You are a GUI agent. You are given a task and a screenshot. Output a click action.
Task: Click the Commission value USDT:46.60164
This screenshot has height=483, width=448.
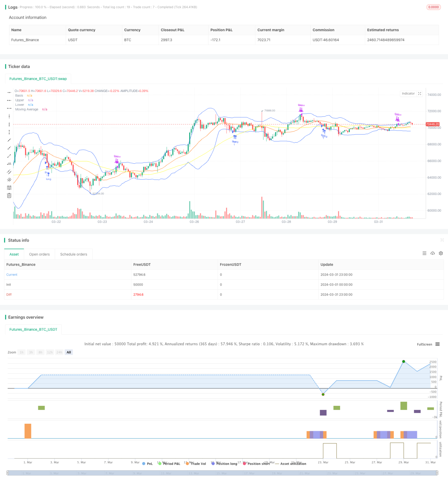tap(326, 40)
